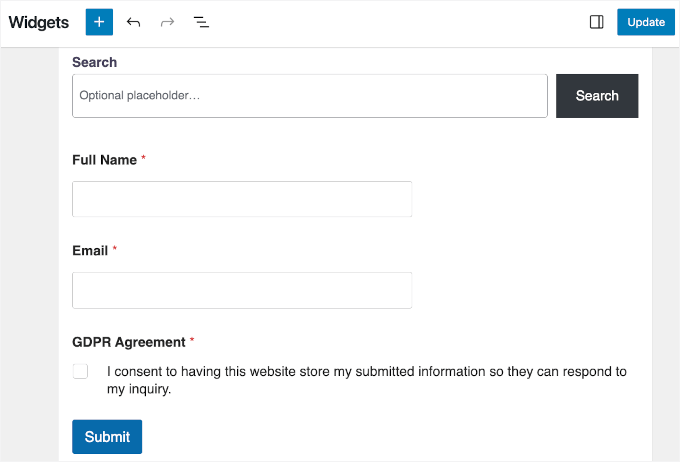The width and height of the screenshot is (680, 462).
Task: Click the Widgets page heading
Action: coord(38,22)
